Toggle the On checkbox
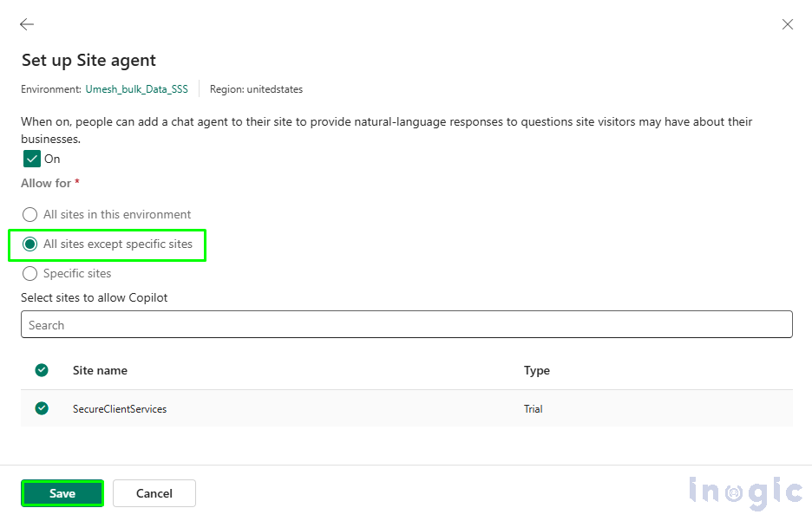Screen dimensions: 812x521 point(32,159)
